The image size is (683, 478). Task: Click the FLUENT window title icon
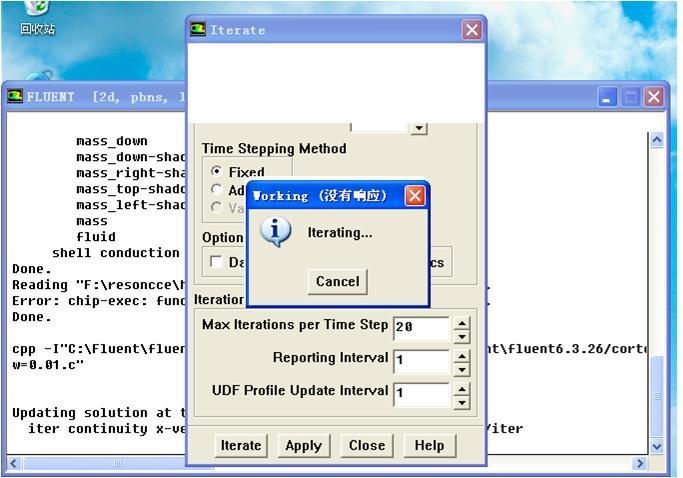[15, 96]
